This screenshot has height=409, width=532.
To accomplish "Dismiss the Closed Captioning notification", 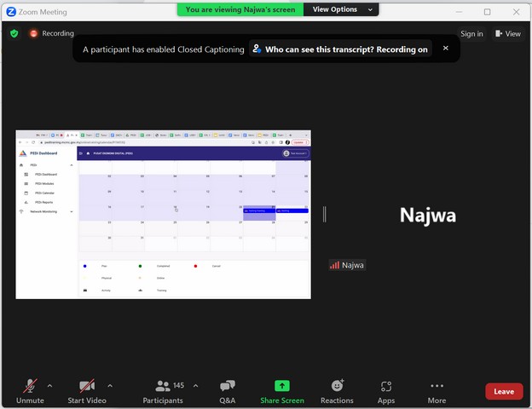I will tap(445, 49).
